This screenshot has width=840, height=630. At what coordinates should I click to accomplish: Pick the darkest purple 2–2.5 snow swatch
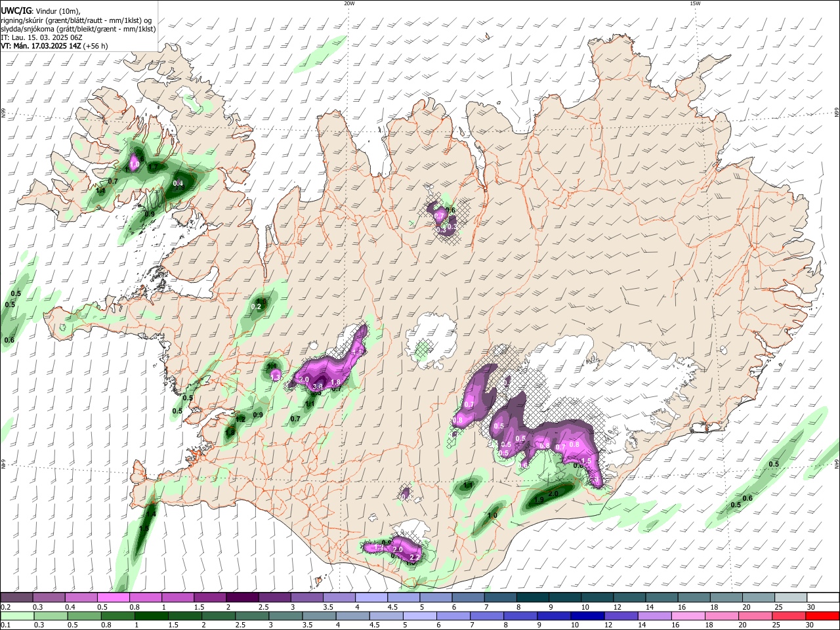[x=241, y=598]
